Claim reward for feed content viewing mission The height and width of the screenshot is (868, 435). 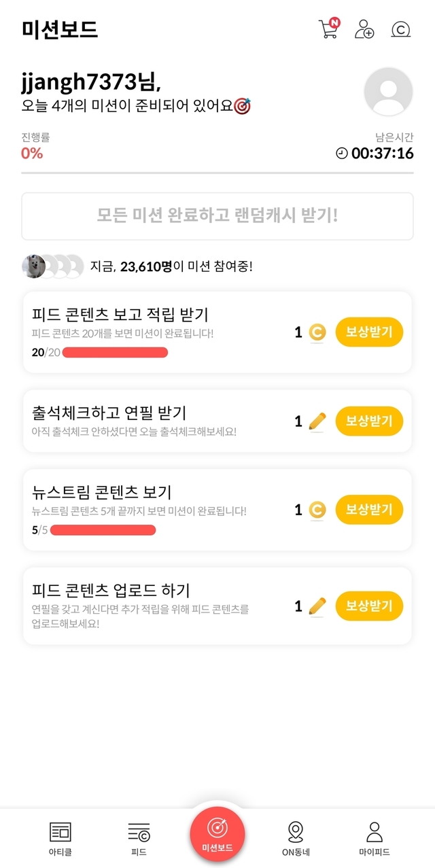pos(369,332)
